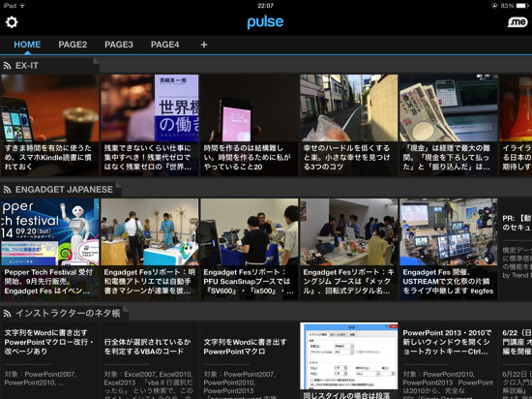Open the 同じスタイルの場合は段落 dialog screenshot article

(x=349, y=360)
